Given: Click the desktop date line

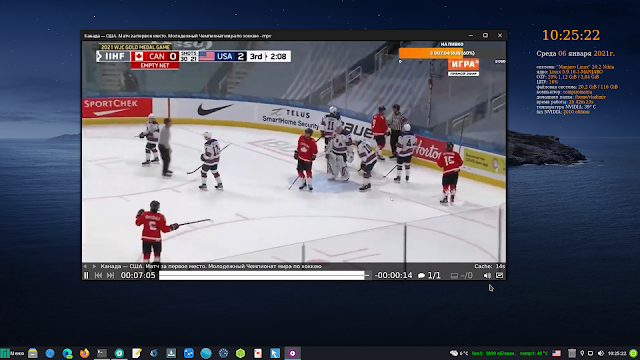Looking at the screenshot, I should click(576, 53).
